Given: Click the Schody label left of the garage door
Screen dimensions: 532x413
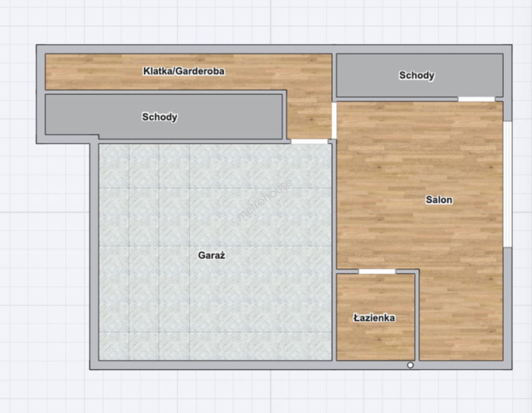Looking at the screenshot, I should coord(160,117).
